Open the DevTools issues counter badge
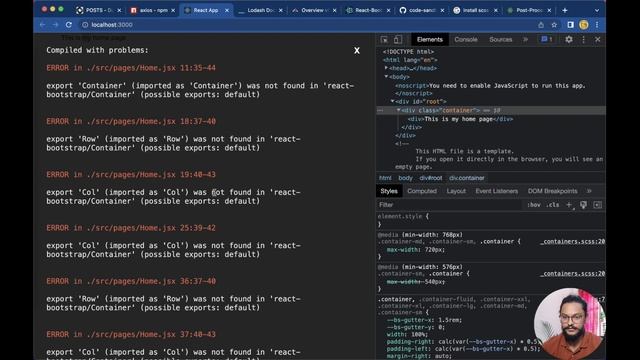640x360 pixels. tap(547, 40)
